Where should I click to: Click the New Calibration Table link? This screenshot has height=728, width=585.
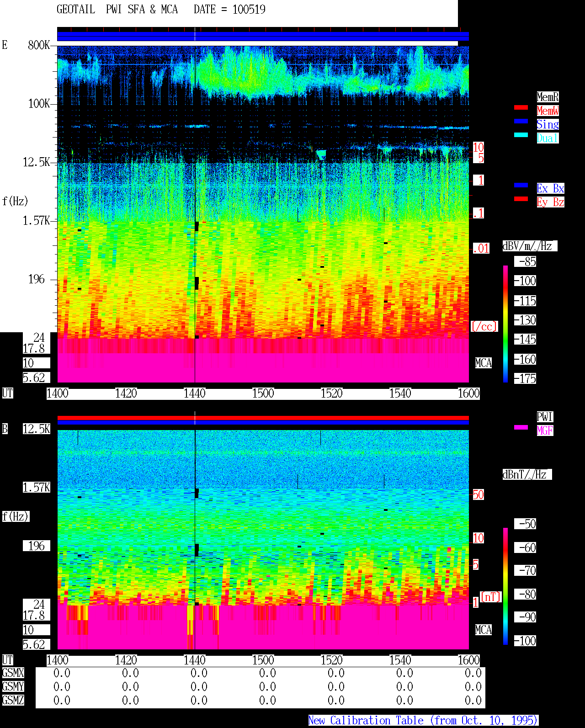pos(423,721)
